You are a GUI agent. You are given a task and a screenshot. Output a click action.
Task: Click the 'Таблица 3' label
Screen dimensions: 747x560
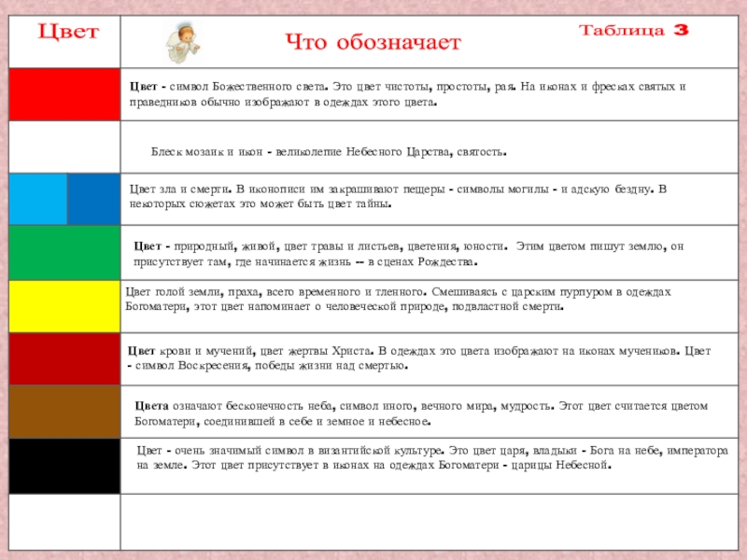click(634, 30)
